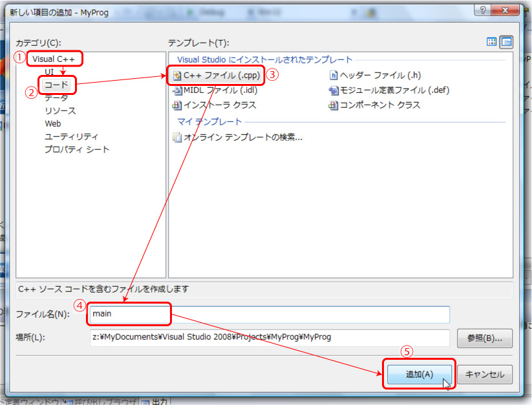Open オンライン テンプレートの検索 item
The image size is (532, 405).
[x=242, y=137]
